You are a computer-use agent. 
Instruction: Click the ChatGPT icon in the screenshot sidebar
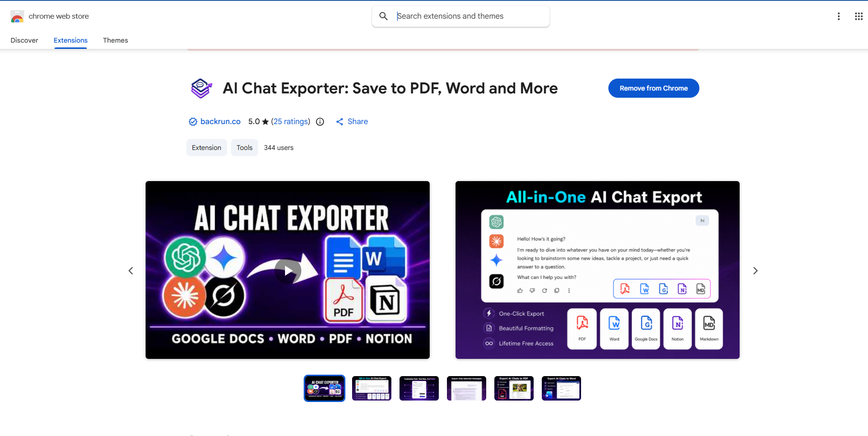click(x=496, y=222)
